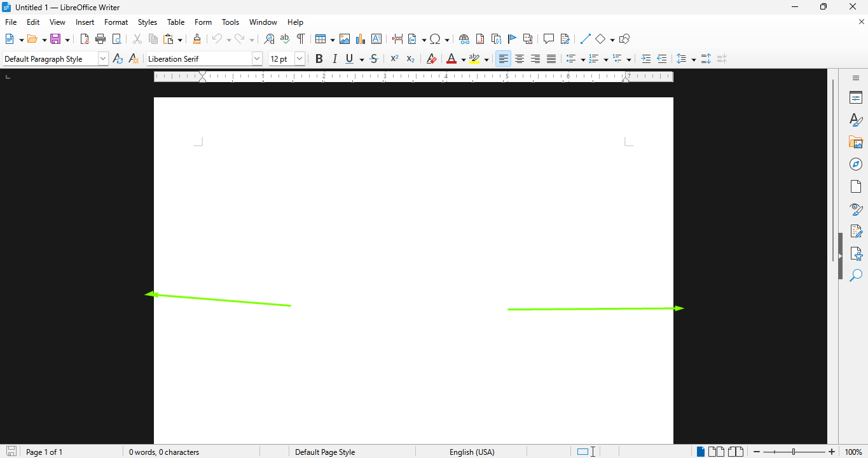Screen dimensions: 868x458
Task: Open the Format menu
Action: [x=116, y=22]
